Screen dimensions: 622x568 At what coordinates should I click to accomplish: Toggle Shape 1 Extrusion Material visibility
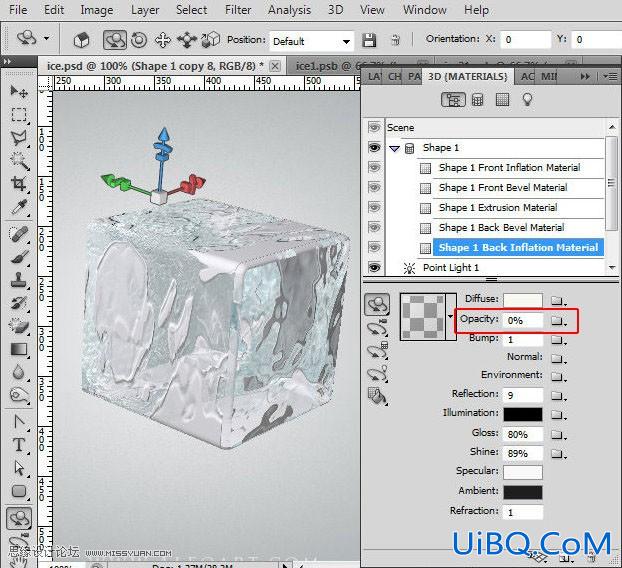(374, 207)
